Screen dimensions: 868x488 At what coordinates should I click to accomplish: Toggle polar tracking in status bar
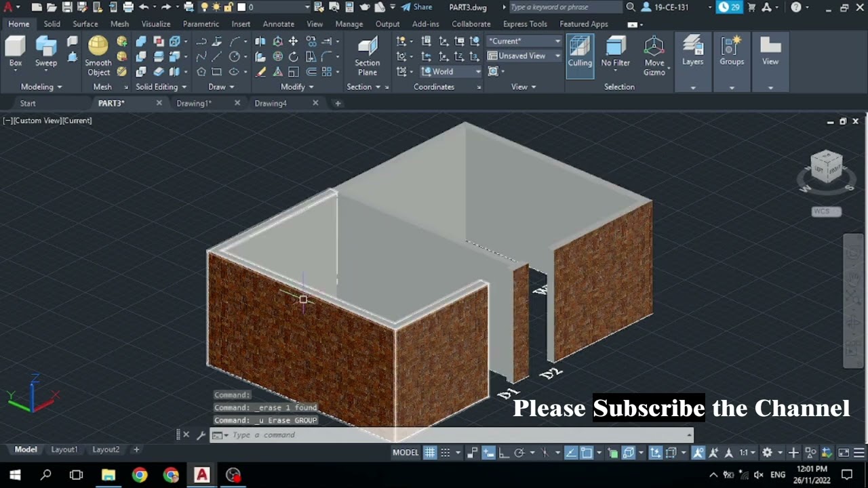[519, 453]
